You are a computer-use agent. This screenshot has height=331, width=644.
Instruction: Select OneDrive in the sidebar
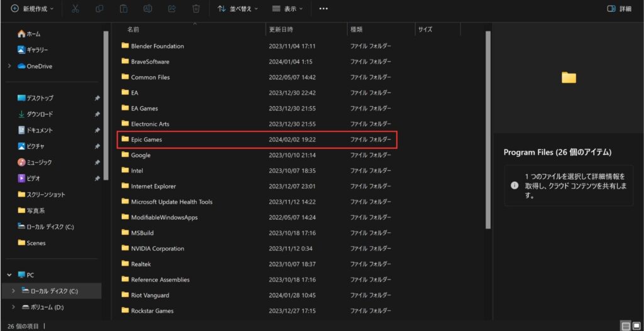(35, 66)
